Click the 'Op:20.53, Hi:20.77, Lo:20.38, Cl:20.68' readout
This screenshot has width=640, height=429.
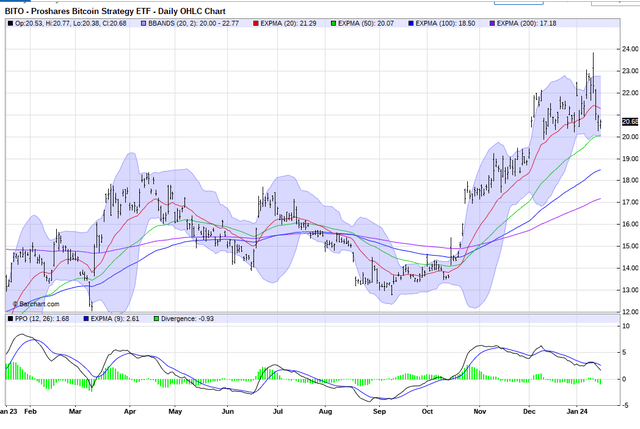point(71,24)
